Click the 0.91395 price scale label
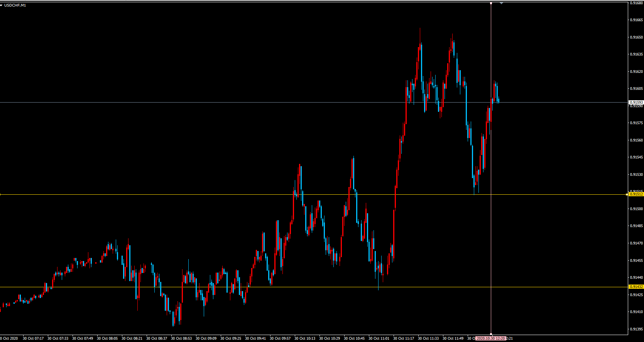 tap(636, 329)
